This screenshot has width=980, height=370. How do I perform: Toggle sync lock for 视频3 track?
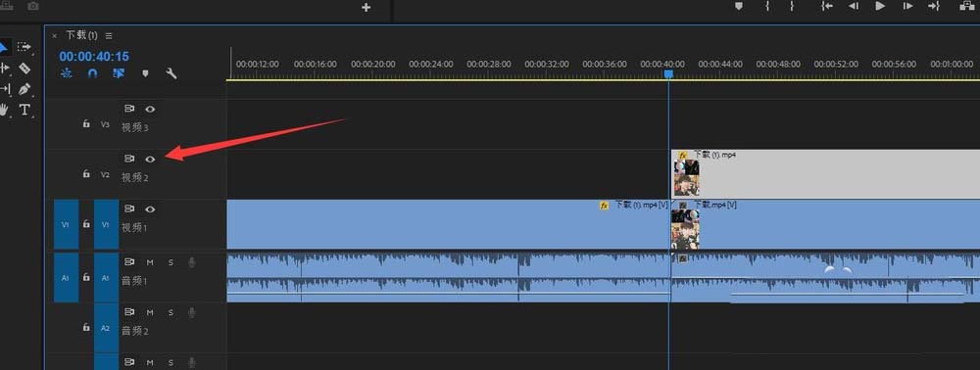(x=129, y=109)
